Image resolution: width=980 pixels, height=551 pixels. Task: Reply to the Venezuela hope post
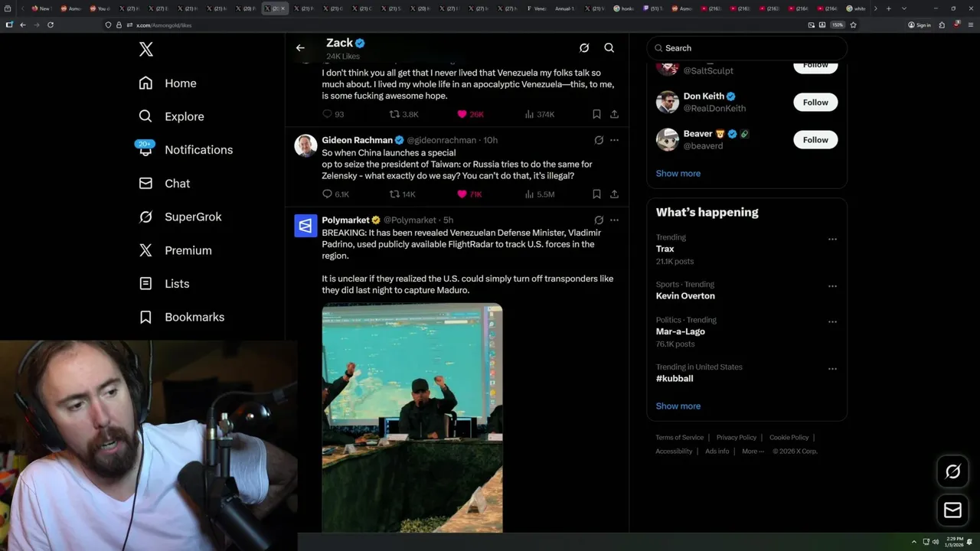pyautogui.click(x=333, y=114)
